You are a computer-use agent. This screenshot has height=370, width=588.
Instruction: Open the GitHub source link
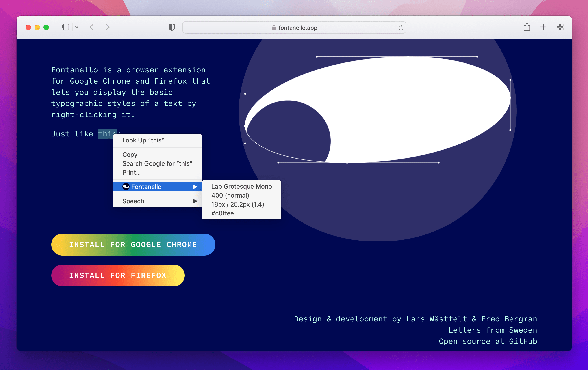[x=523, y=342]
